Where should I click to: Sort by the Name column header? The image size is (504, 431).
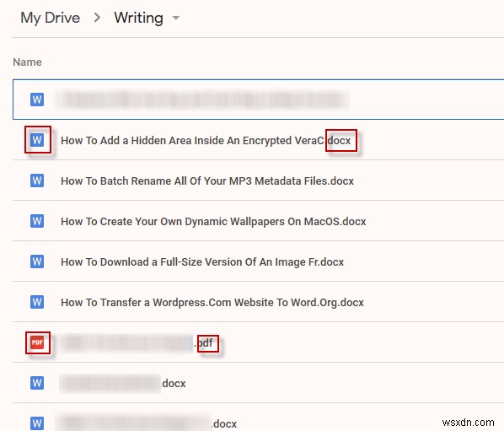27,62
